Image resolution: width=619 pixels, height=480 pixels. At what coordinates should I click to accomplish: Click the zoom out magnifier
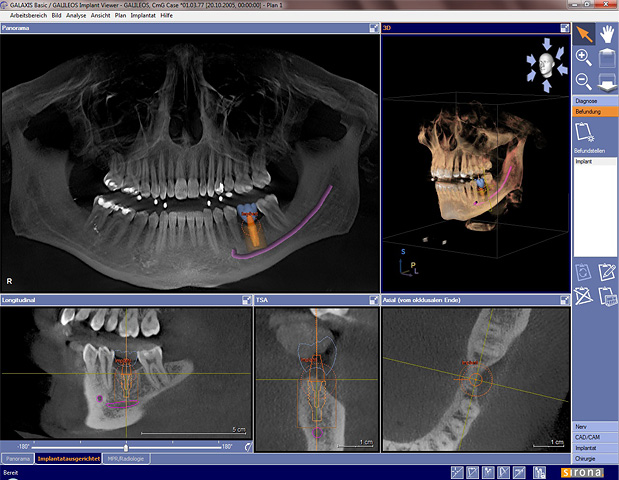pos(583,81)
